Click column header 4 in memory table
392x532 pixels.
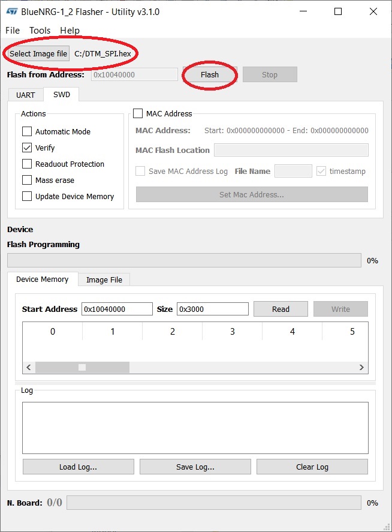point(293,332)
